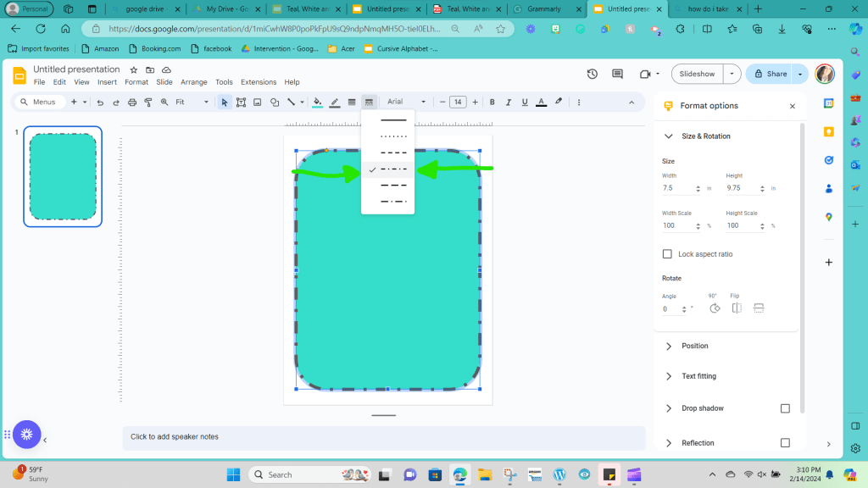Choose the dotted line dash style
This screenshot has height=488, width=868.
click(x=393, y=136)
